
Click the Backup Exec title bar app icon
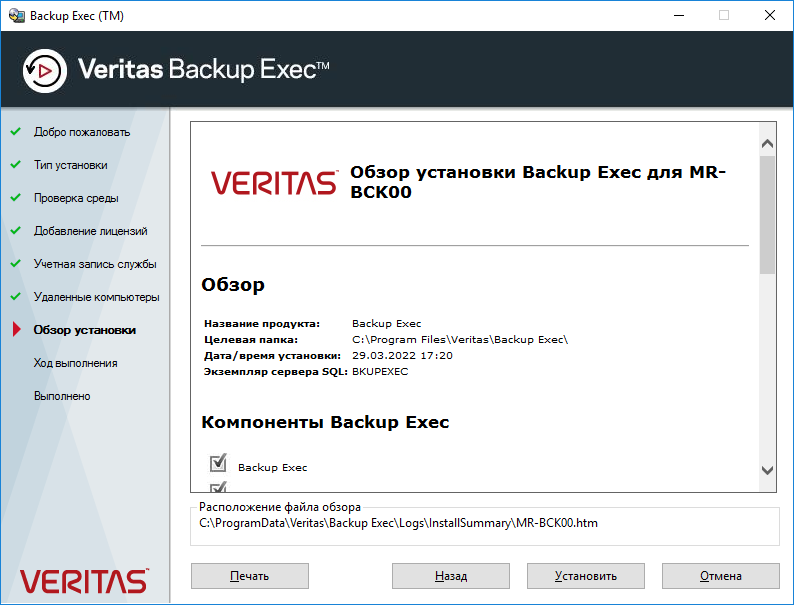point(17,16)
